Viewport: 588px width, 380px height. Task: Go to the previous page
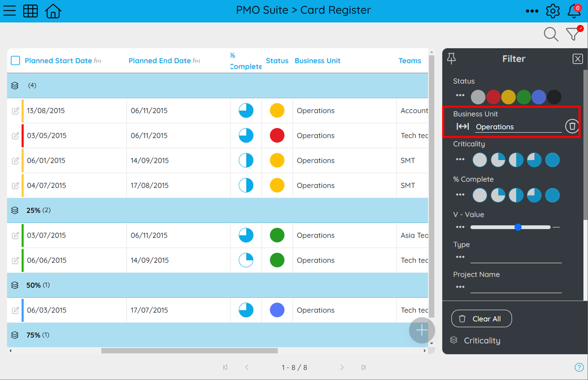pyautogui.click(x=247, y=367)
